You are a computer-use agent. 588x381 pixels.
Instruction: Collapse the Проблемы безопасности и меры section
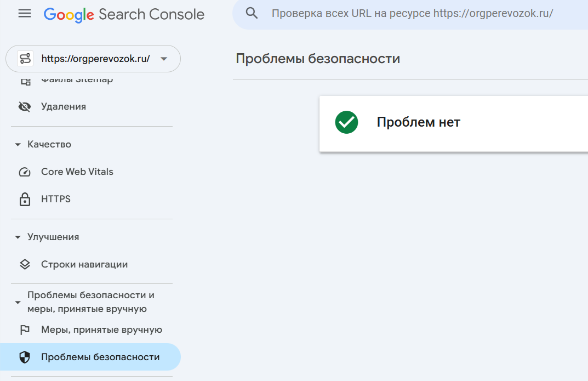[18, 302]
